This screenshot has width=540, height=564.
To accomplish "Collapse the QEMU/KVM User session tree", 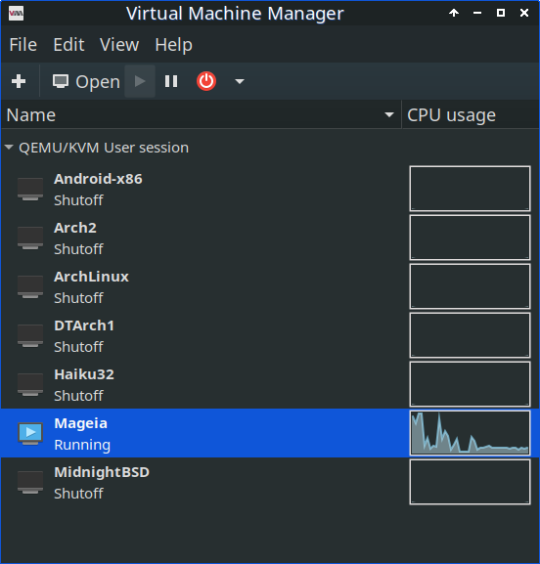I will click(x=9, y=147).
